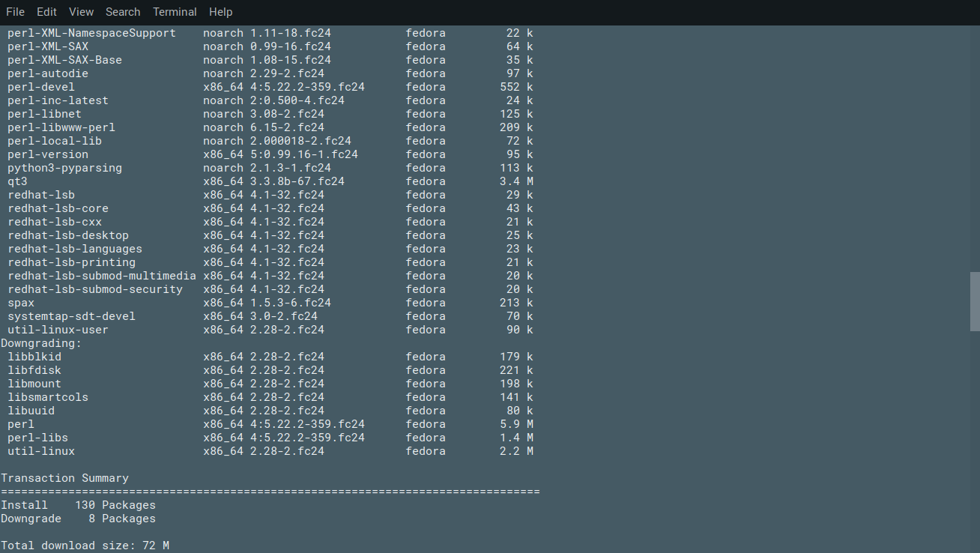Select the perl-XML-SAX-Base package name
Viewport: 980px width, 553px height.
(x=64, y=60)
